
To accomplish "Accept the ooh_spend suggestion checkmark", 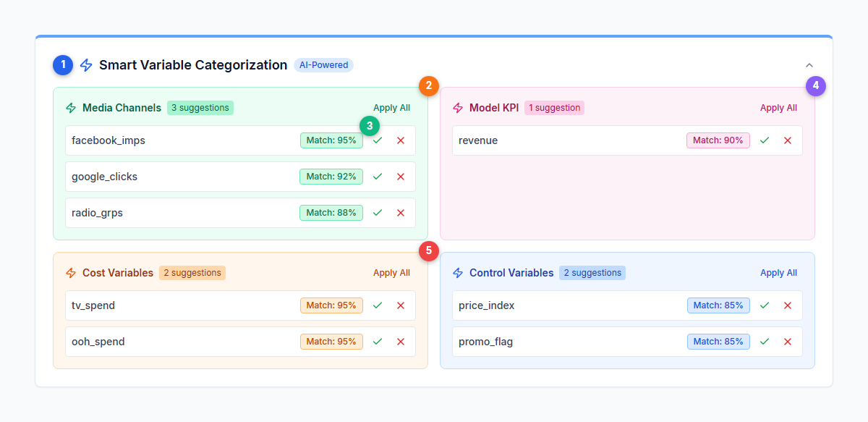I will pos(378,342).
